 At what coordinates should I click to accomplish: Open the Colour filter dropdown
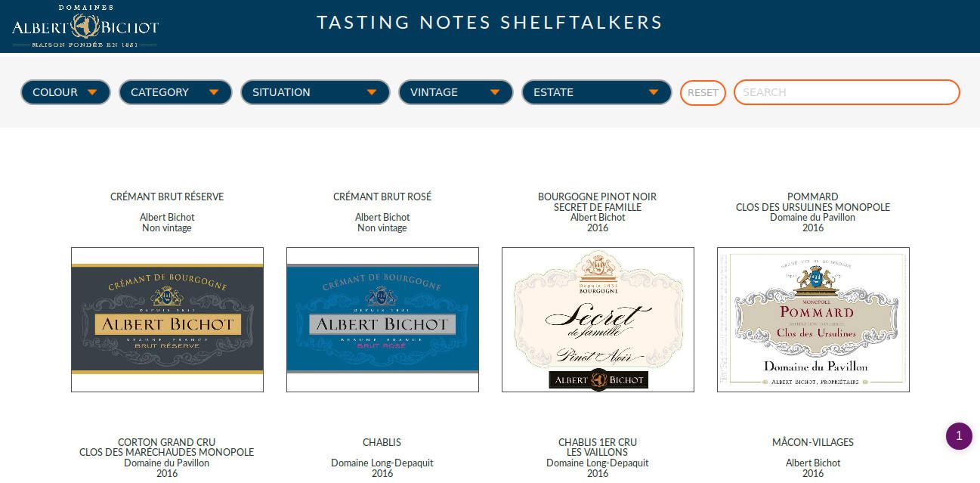coord(66,92)
